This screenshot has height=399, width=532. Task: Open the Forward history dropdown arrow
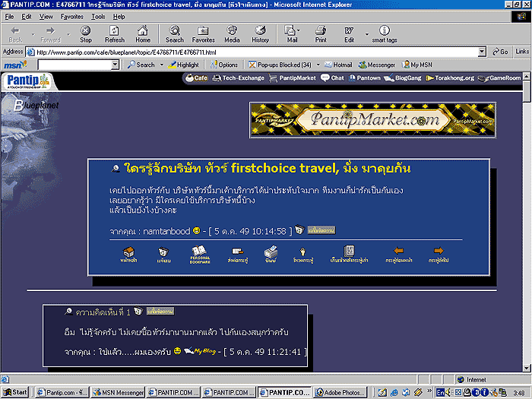coord(68,34)
